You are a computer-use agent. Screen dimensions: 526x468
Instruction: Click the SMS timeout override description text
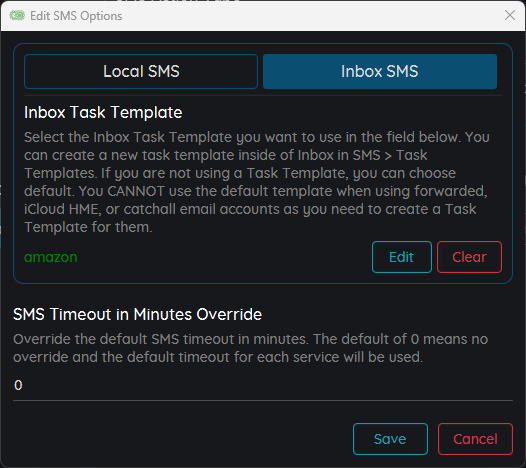point(251,348)
